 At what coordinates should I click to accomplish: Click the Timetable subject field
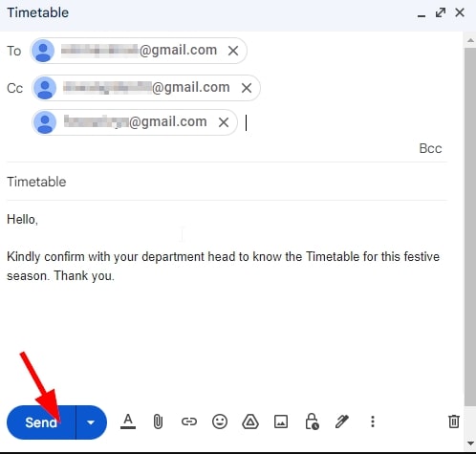[227, 182]
